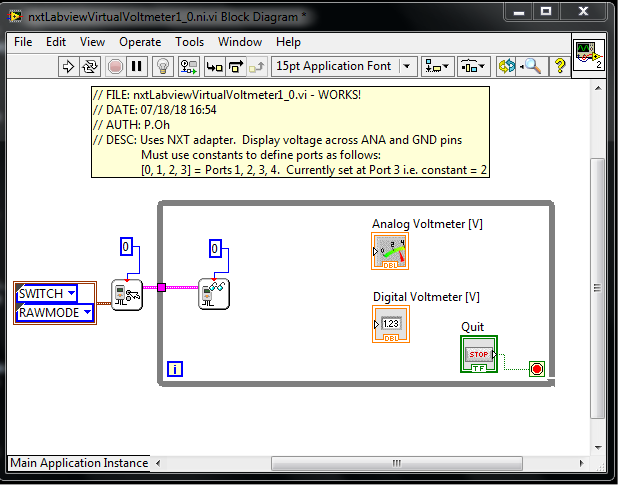Click horizontal scrollbar right arrow
The height and width of the screenshot is (485, 618).
(581, 463)
